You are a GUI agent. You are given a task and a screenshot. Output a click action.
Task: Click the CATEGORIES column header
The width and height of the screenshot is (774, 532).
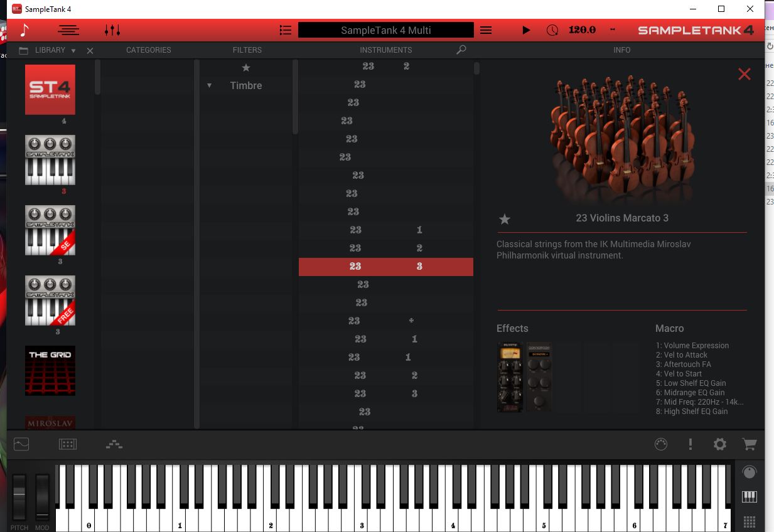pyautogui.click(x=149, y=50)
